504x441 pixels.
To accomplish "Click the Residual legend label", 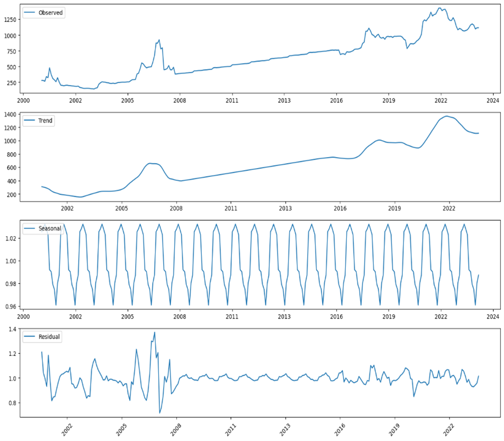I will tap(49, 336).
